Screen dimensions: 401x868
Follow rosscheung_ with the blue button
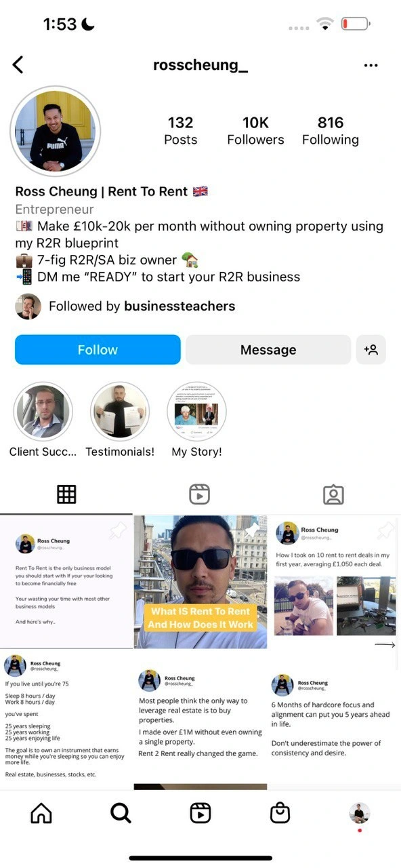coord(98,350)
